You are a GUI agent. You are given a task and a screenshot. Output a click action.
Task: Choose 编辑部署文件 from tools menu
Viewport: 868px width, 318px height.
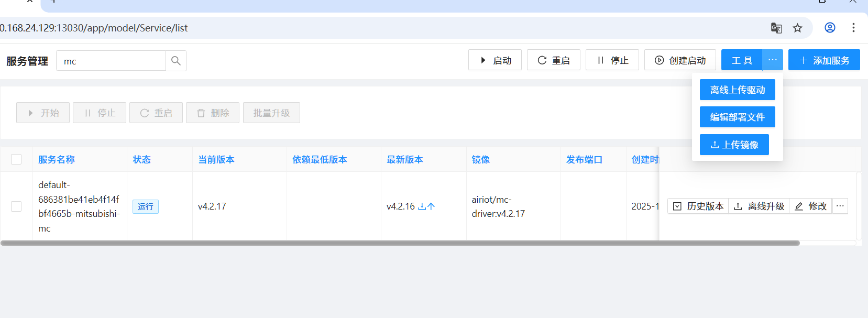pos(738,117)
